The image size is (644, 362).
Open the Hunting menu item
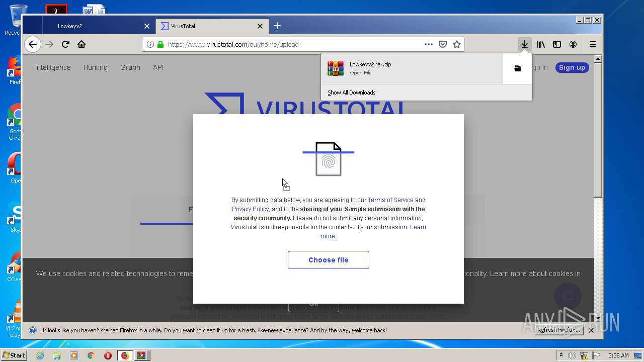point(96,67)
